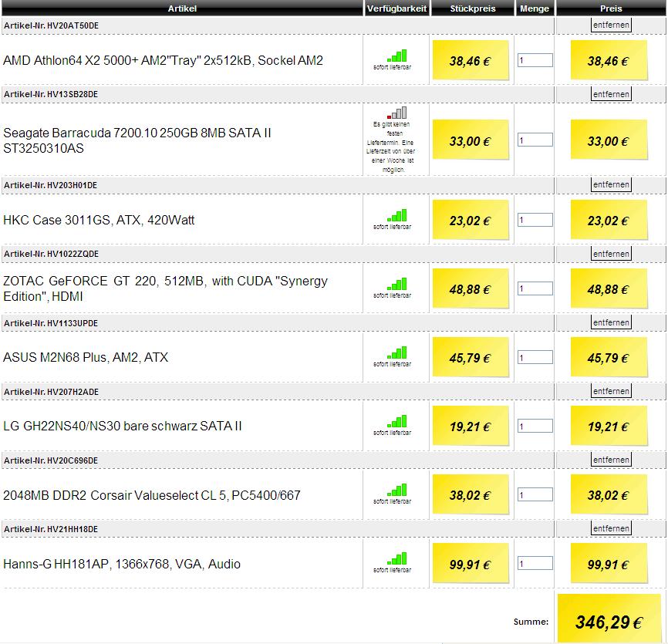
Task: Click availability icon for LG GH22NS40
Action: tap(396, 422)
